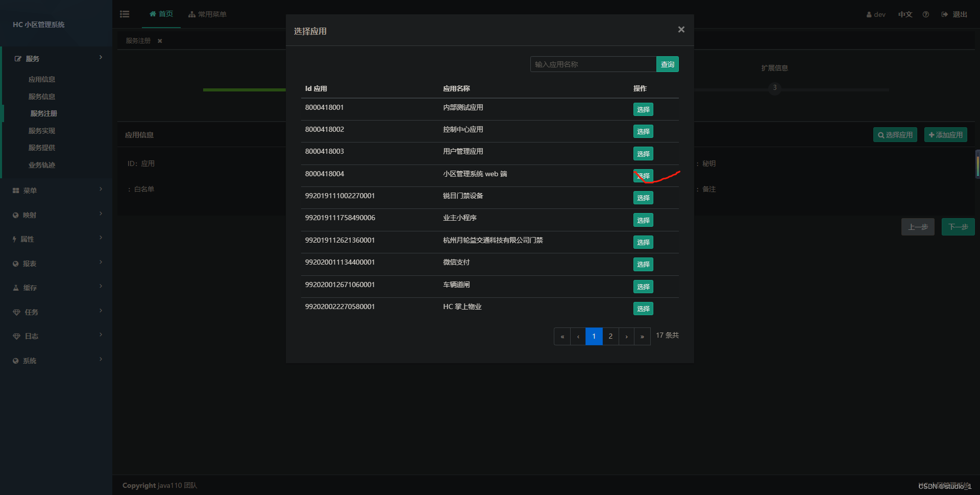Click the 系统 globe icon in sidebar
This screenshot has height=495, width=980.
(x=15, y=361)
